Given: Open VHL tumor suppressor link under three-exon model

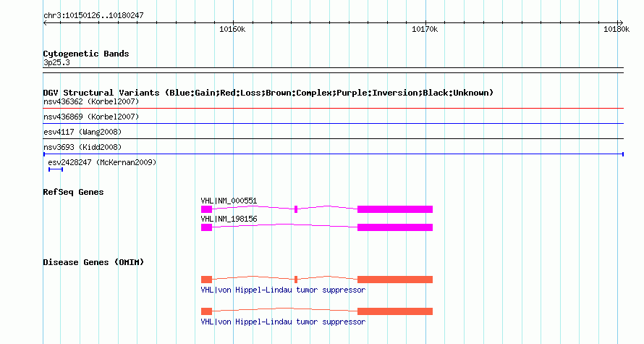Looking at the screenshot, I should [x=283, y=290].
